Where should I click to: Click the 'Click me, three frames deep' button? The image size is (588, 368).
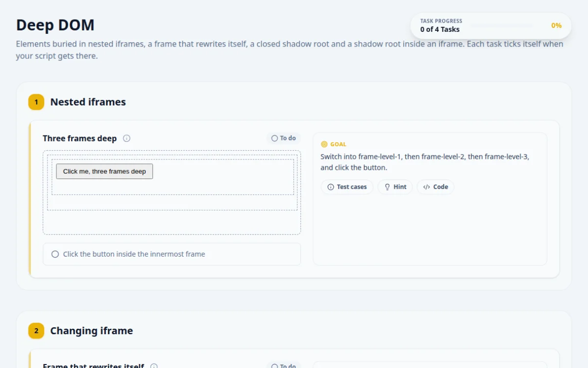(104, 171)
